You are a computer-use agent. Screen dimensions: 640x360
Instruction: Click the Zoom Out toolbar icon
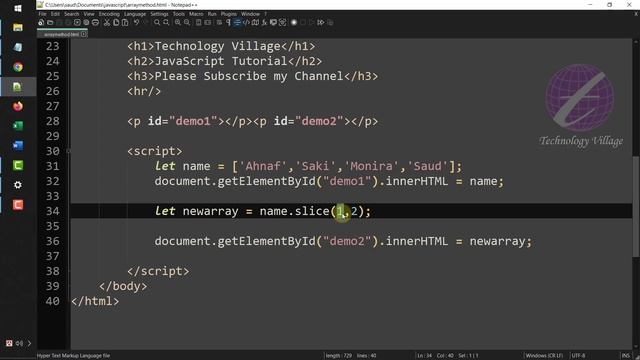[187, 22]
